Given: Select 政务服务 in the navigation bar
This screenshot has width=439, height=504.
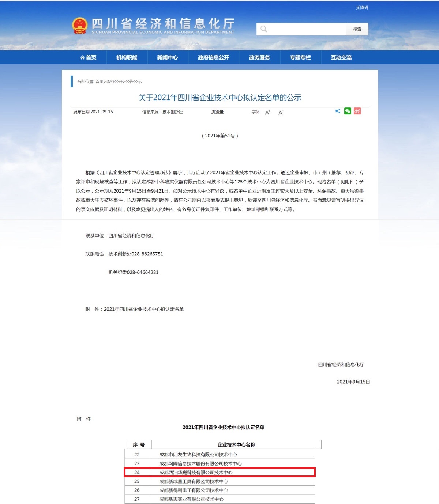Looking at the screenshot, I should click(259, 57).
